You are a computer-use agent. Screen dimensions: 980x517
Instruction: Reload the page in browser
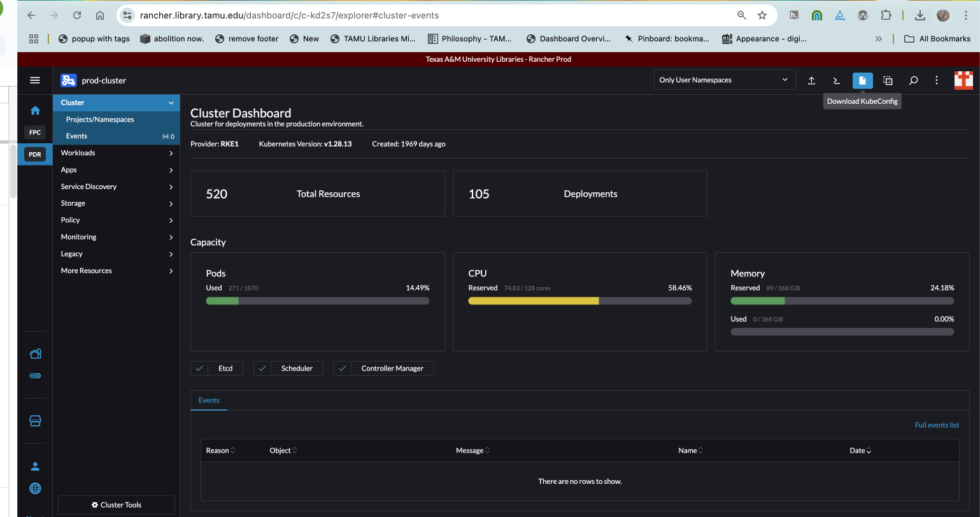[77, 15]
